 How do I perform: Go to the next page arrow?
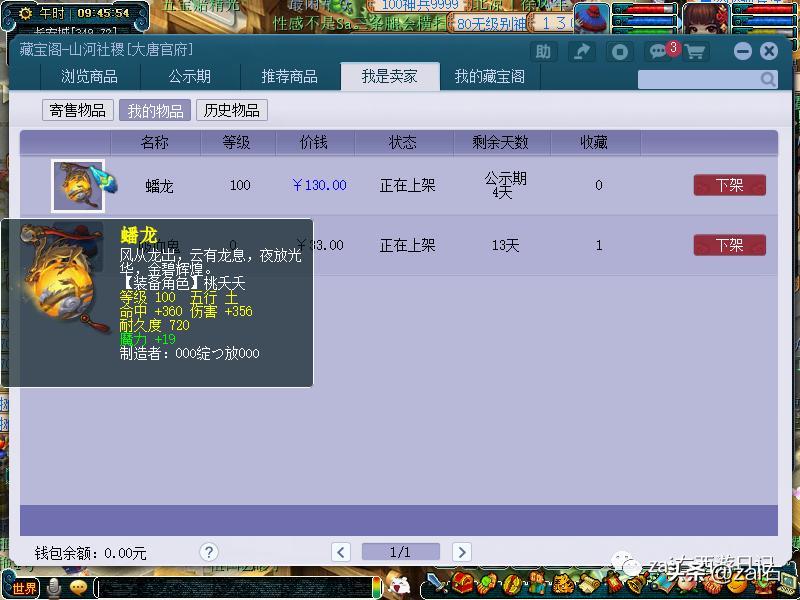(461, 552)
